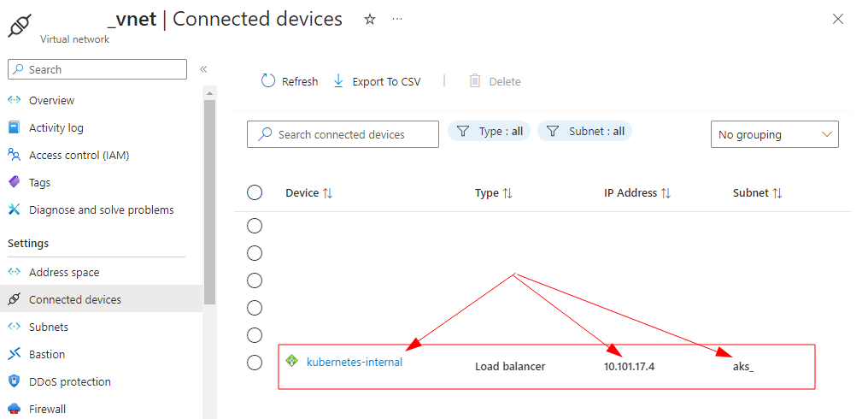The width and height of the screenshot is (868, 419).
Task: Click the Connected devices plug icon in sidebar
Action: pyautogui.click(x=14, y=299)
